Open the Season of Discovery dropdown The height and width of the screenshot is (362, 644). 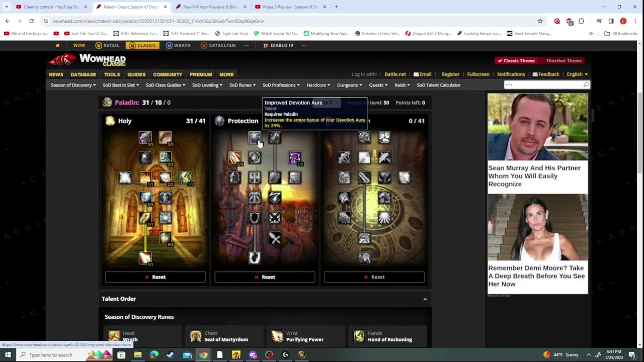tap(73, 85)
